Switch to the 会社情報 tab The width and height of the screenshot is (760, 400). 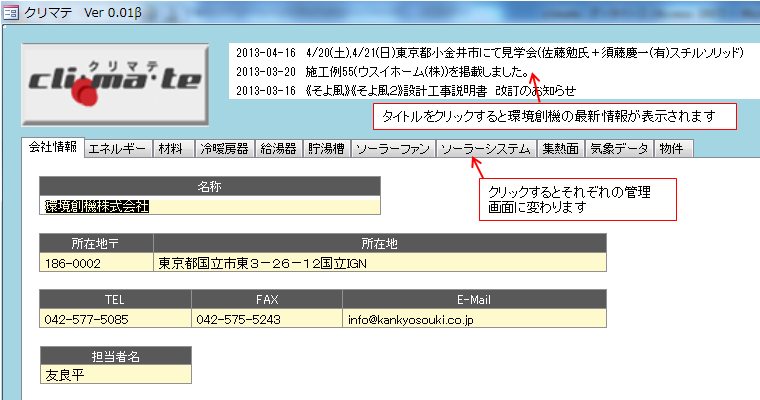(x=53, y=148)
